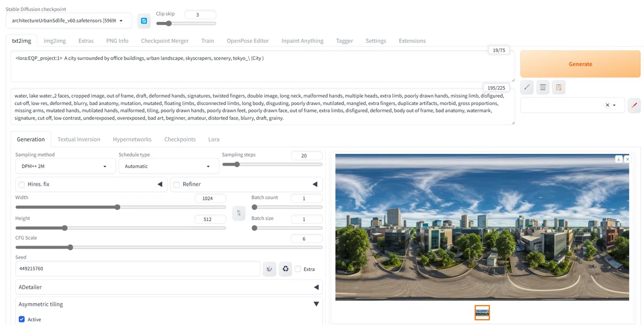Screen dimensions: 644x325
Task: Select the generated image thumbnail
Action: coord(482,312)
